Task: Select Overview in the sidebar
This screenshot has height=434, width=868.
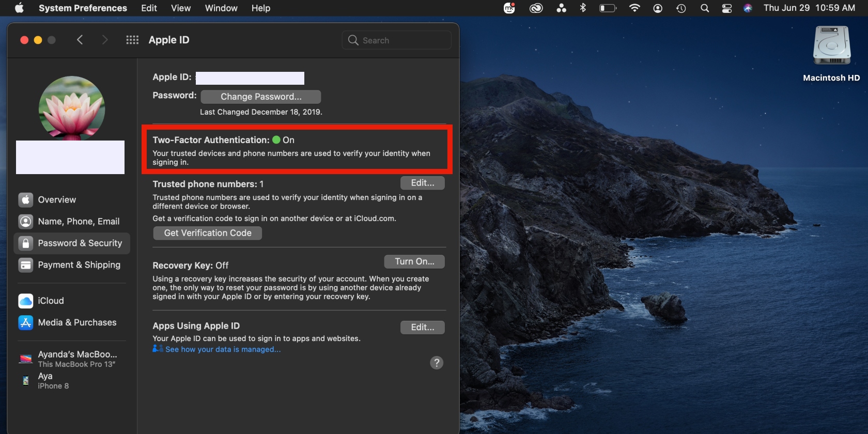Action: [72, 199]
